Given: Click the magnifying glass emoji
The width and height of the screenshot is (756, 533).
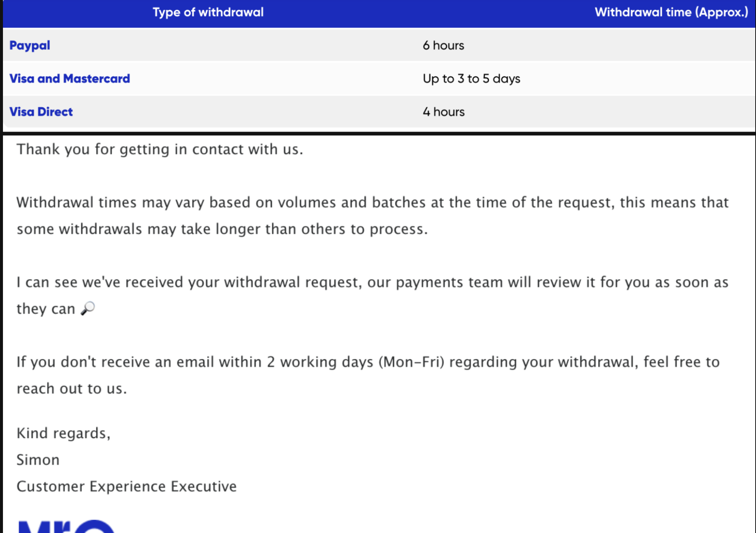Looking at the screenshot, I should click(x=88, y=308).
